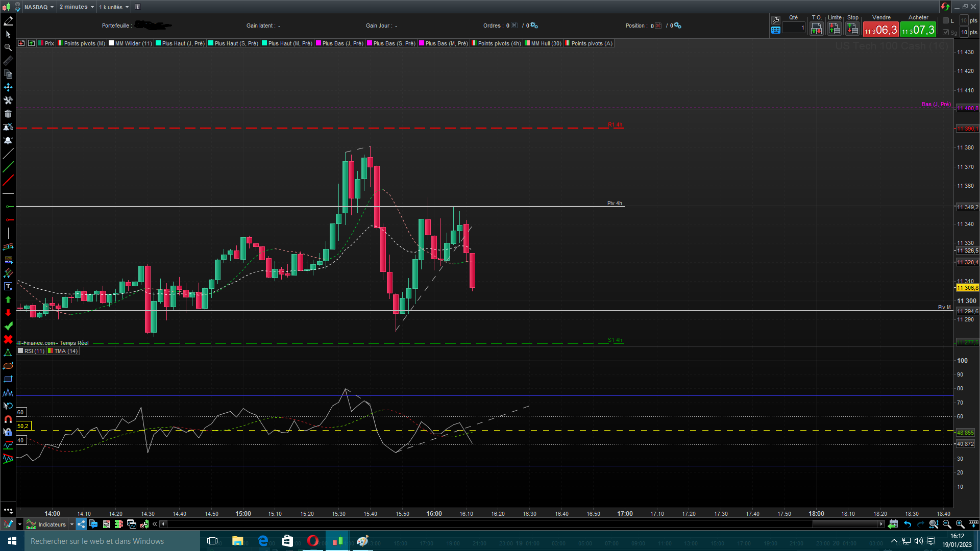The width and height of the screenshot is (980, 551).
Task: Open the Stop order icon
Action: pyautogui.click(x=852, y=29)
